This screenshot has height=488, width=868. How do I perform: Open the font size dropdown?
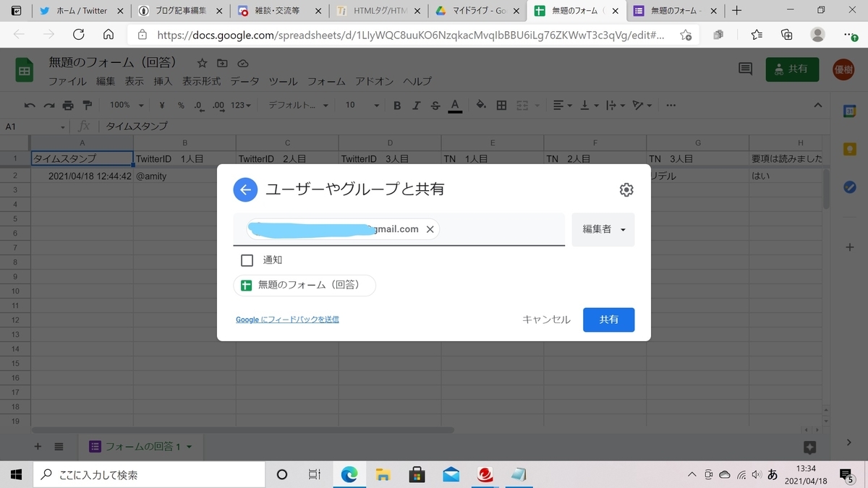click(x=359, y=105)
